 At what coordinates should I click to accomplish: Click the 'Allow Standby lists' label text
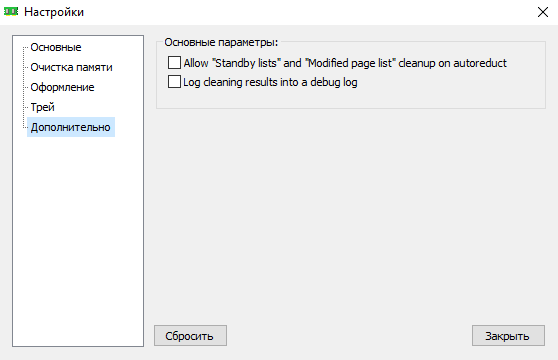point(345,63)
